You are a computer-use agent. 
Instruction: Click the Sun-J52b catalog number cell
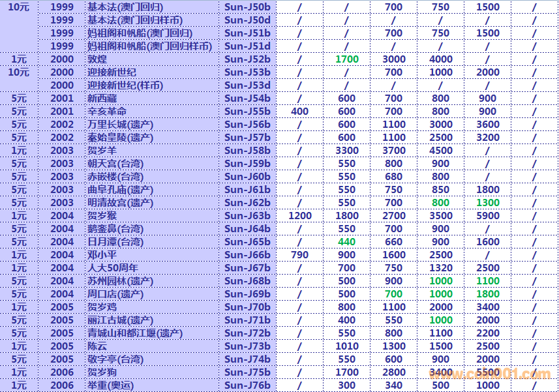point(247,59)
